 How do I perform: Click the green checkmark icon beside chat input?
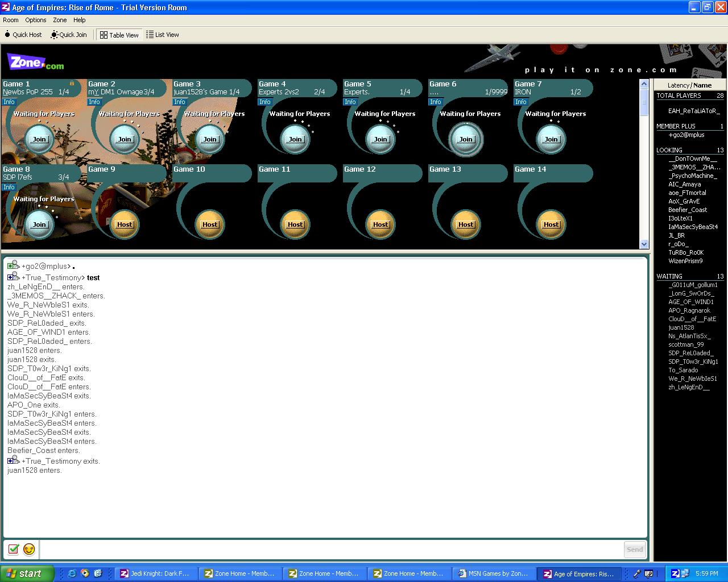click(14, 549)
